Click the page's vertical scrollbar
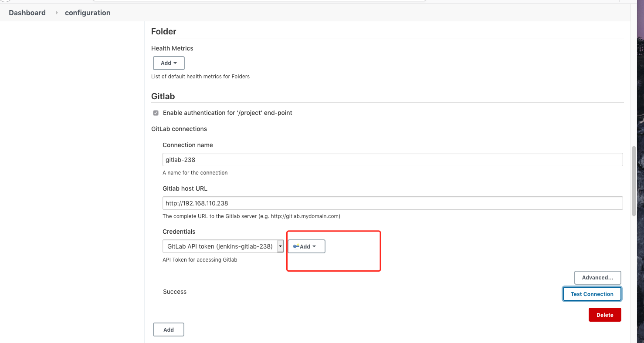 [x=634, y=181]
